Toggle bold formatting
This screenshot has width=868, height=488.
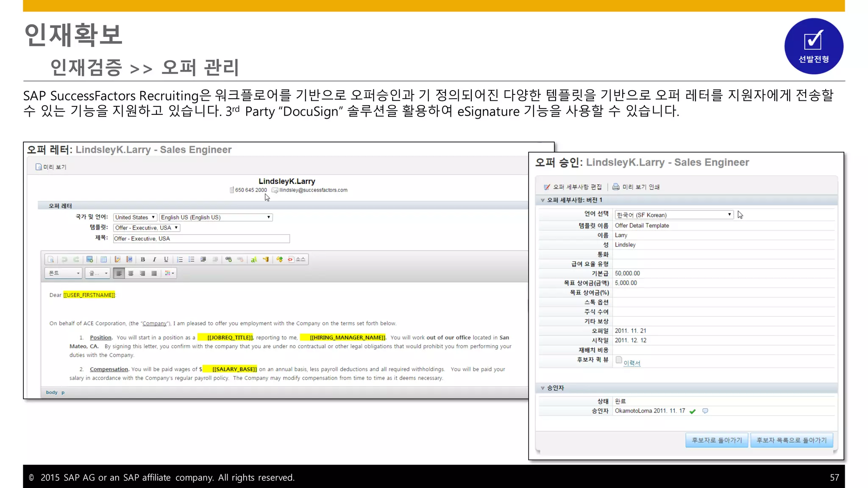pyautogui.click(x=143, y=260)
